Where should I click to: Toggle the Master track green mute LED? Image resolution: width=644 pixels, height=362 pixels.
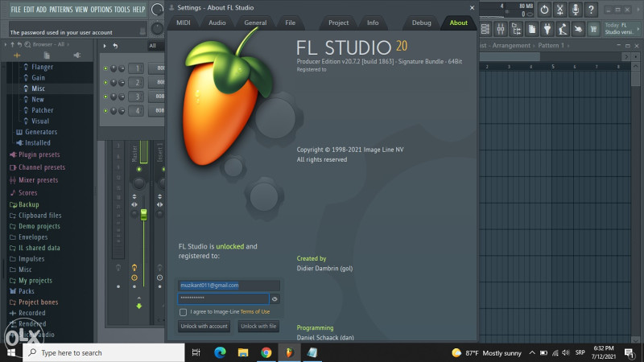coord(138,169)
